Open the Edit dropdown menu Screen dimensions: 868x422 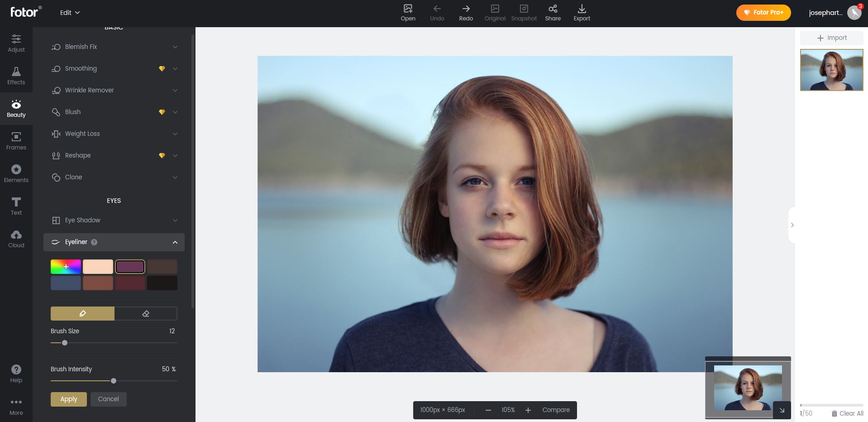pos(70,13)
